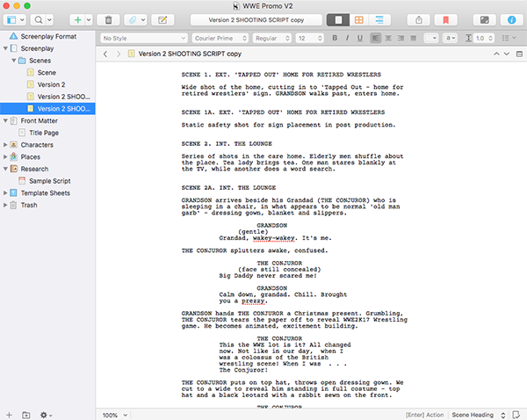Expand the Trash folder
Image resolution: width=527 pixels, height=420 pixels.
[x=5, y=205]
